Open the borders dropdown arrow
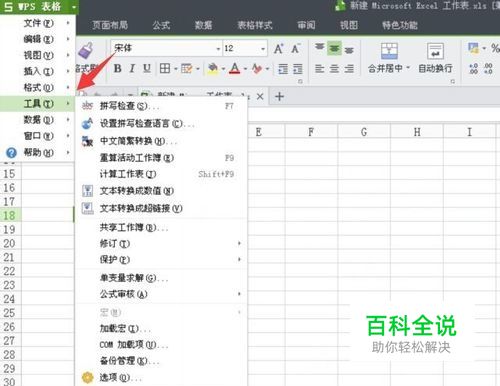 coord(176,69)
